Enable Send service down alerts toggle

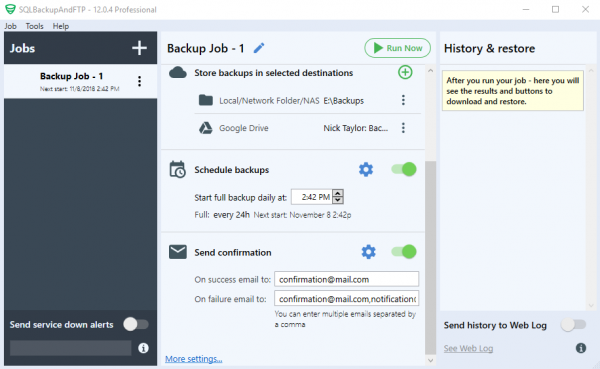136,324
